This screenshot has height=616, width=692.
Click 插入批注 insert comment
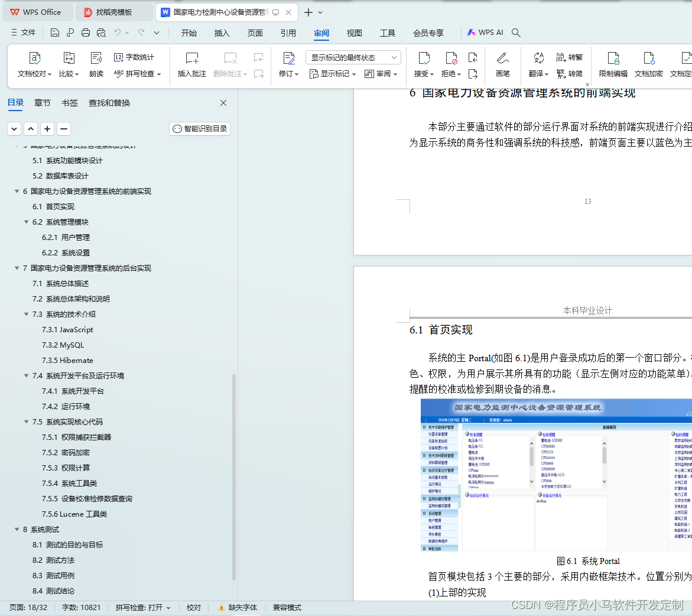point(192,64)
